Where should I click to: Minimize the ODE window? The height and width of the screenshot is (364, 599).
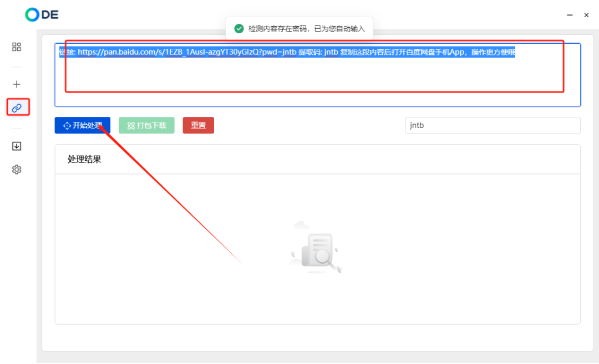pyautogui.click(x=568, y=15)
